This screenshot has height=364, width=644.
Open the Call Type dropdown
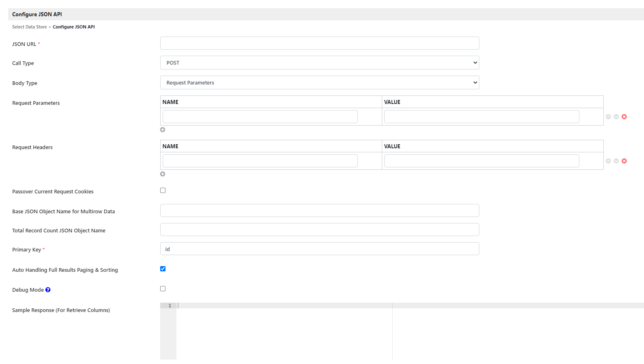click(320, 63)
